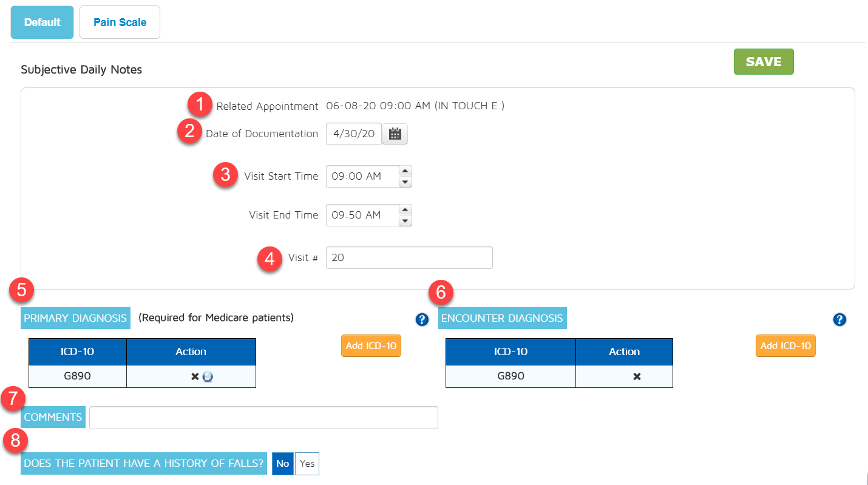Select Yes for history of falls
The width and height of the screenshot is (868, 485).
tap(307, 464)
